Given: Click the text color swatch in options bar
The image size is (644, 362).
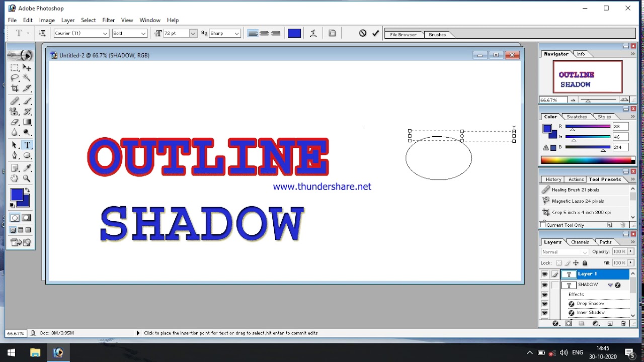Looking at the screenshot, I should click(294, 33).
